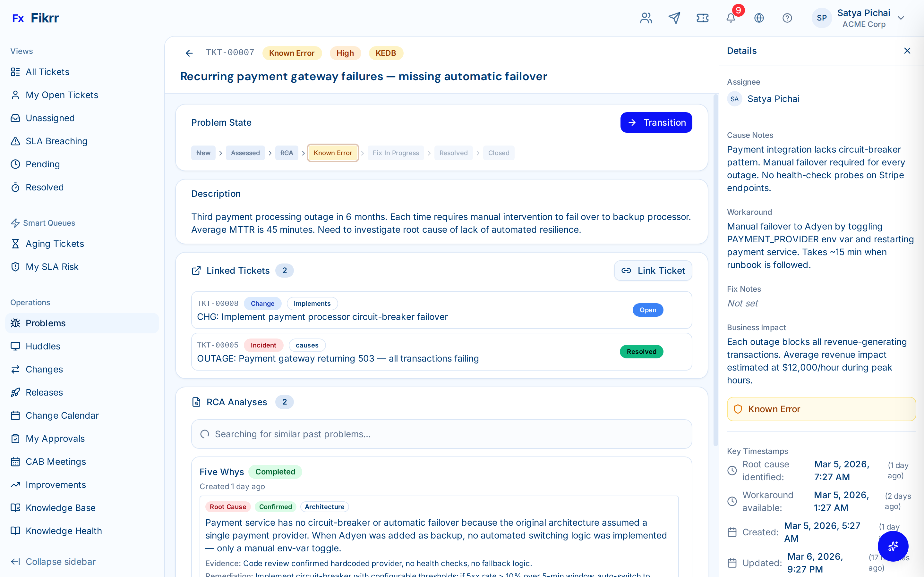Image resolution: width=924 pixels, height=577 pixels.
Task: Click the Change Calendar icon
Action: point(15,415)
